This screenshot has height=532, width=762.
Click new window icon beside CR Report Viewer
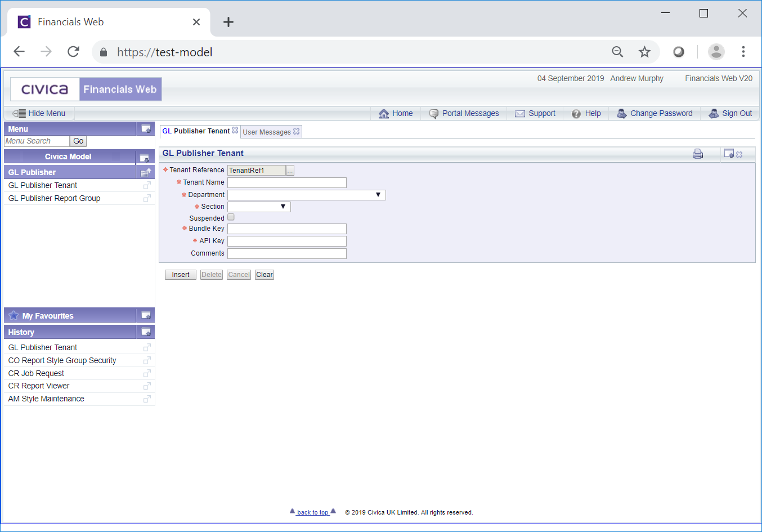[147, 386]
